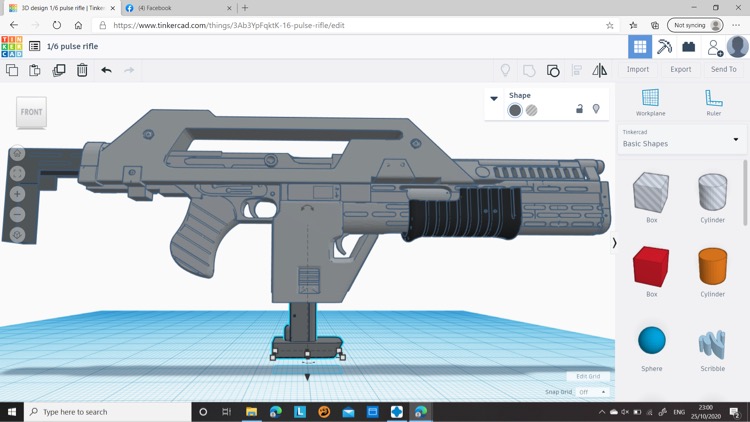
Task: Click the Duplicate and repeat icon
Action: 59,70
